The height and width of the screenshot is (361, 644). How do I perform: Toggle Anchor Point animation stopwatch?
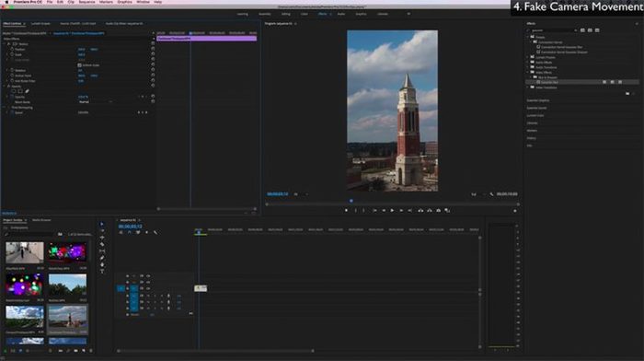[12, 76]
